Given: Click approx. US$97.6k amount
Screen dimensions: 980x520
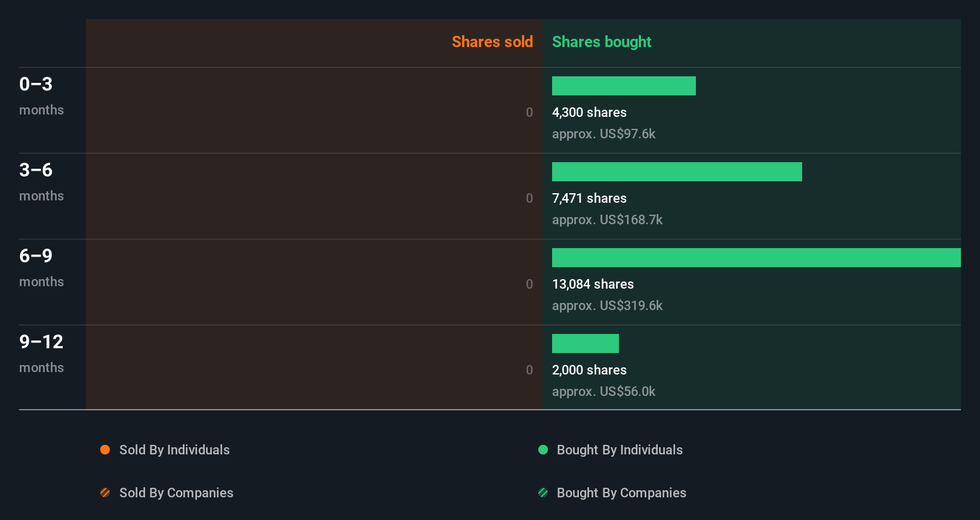Looking at the screenshot, I should (x=603, y=134).
